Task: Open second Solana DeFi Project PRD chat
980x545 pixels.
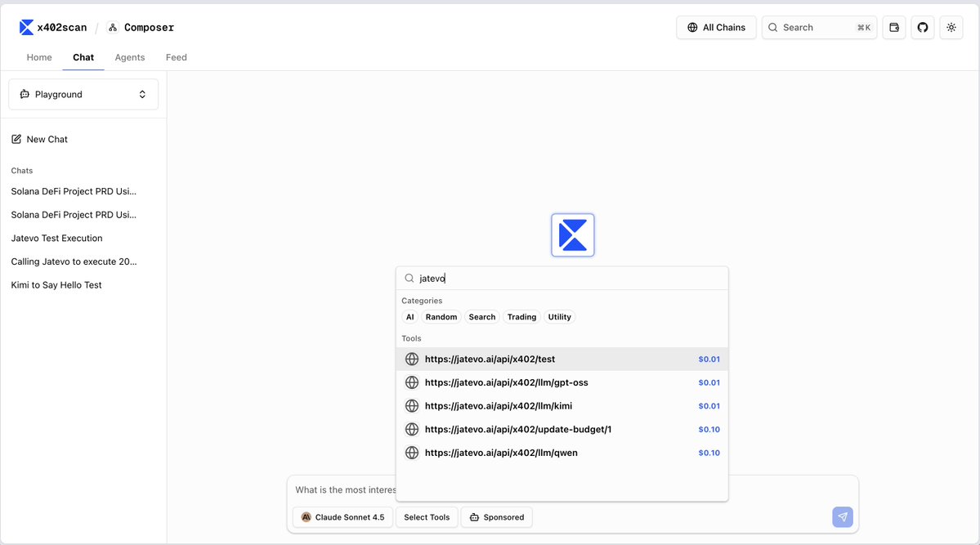Action: pos(74,214)
